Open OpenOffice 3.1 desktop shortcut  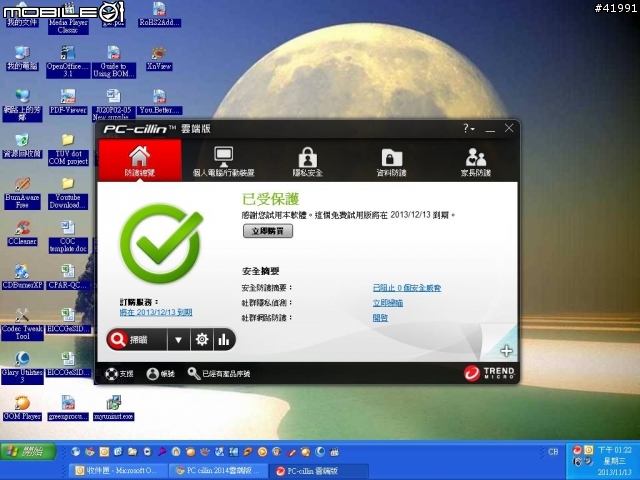68,62
